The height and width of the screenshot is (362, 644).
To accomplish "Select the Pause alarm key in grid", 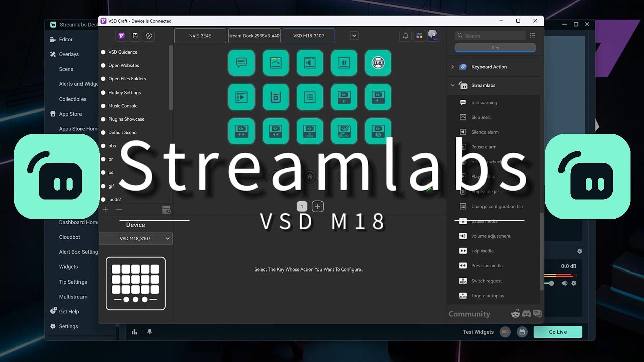I will [344, 63].
